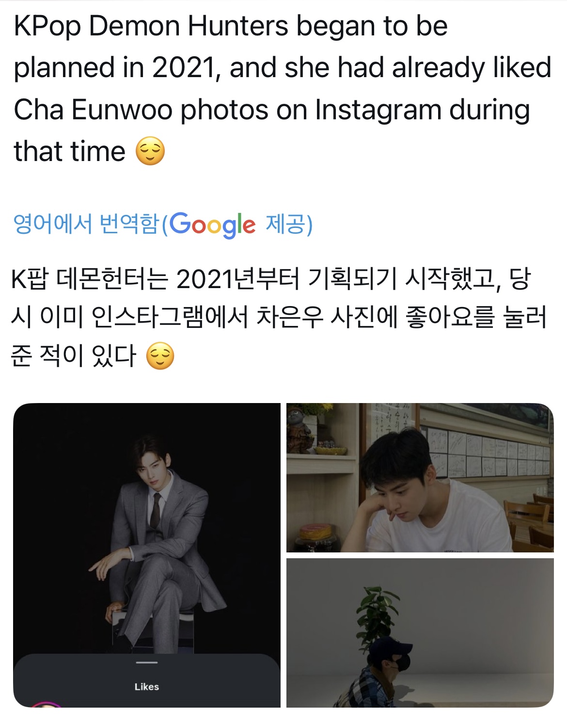
Task: Open the gray suit portrait photo
Action: click(x=147, y=555)
